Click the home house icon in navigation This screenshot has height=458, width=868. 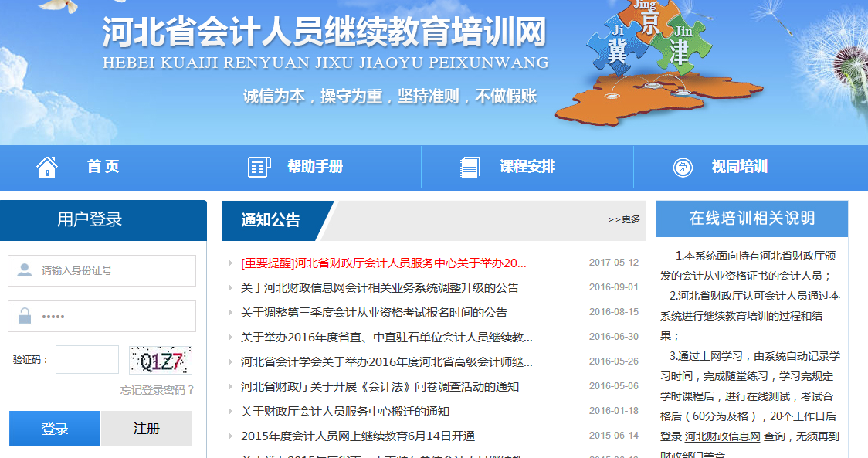pos(47,167)
